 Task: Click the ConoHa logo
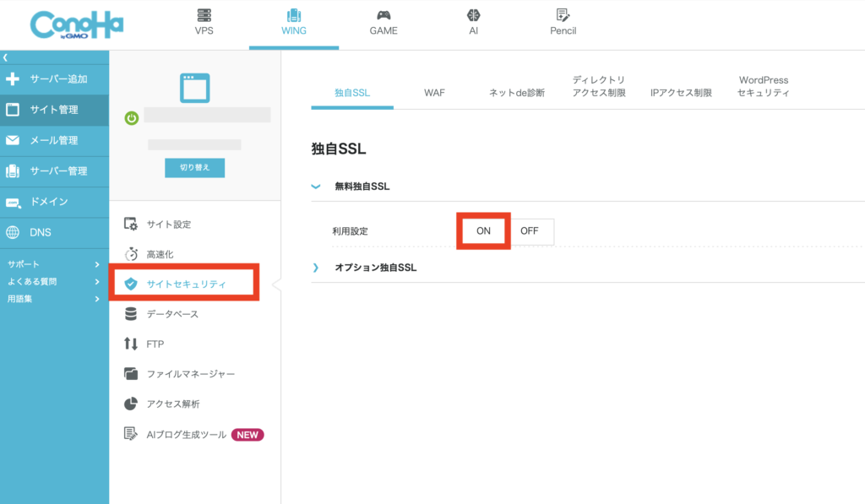pyautogui.click(x=77, y=24)
